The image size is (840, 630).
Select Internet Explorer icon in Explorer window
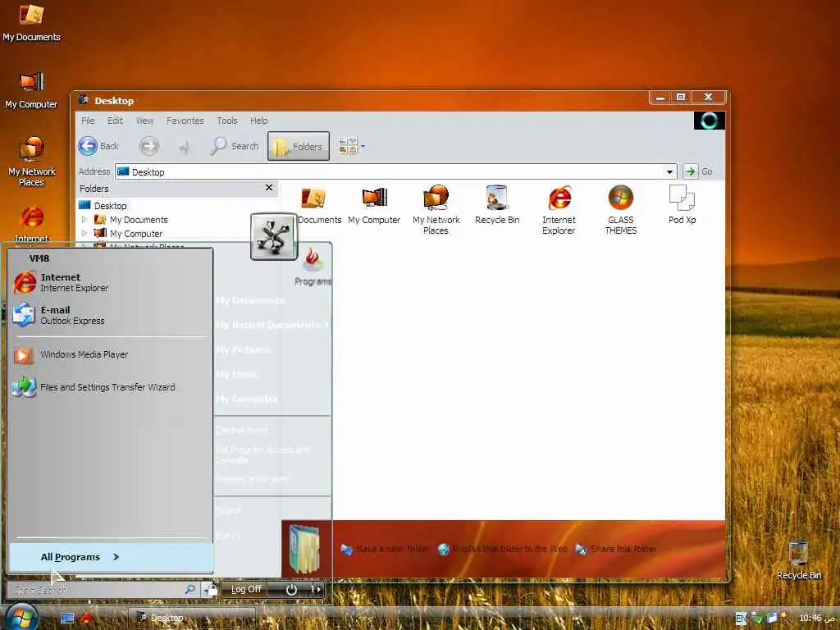tap(559, 210)
